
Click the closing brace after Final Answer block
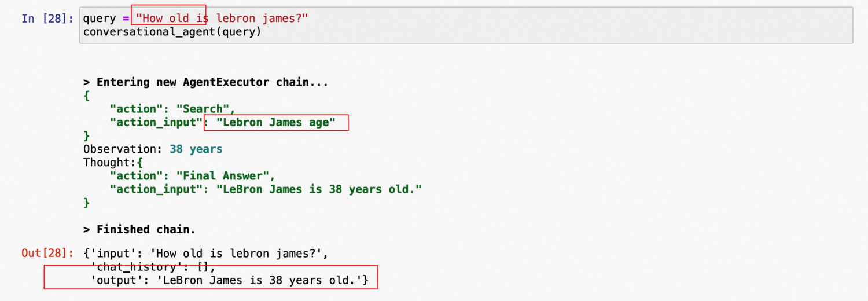pyautogui.click(x=87, y=203)
